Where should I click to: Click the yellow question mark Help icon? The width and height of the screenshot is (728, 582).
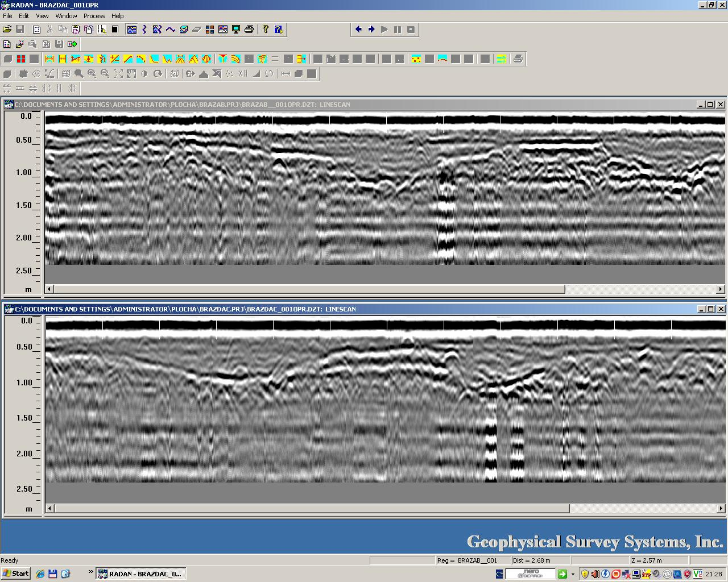(x=266, y=30)
